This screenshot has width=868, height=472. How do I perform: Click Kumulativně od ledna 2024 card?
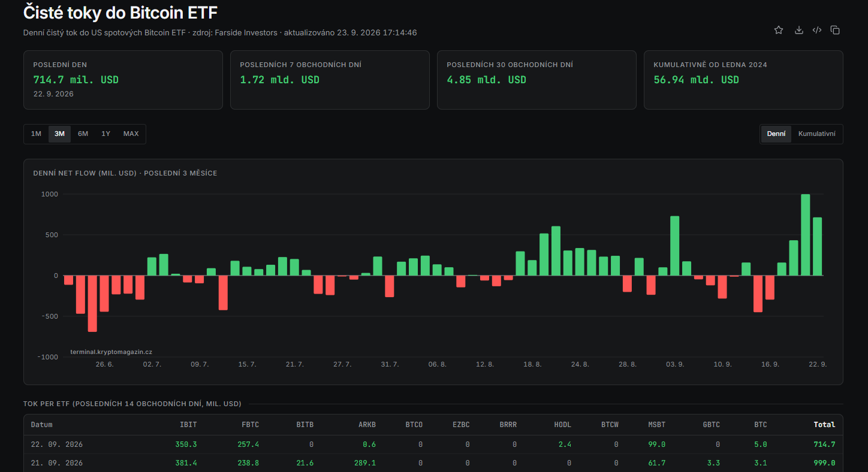coord(743,80)
